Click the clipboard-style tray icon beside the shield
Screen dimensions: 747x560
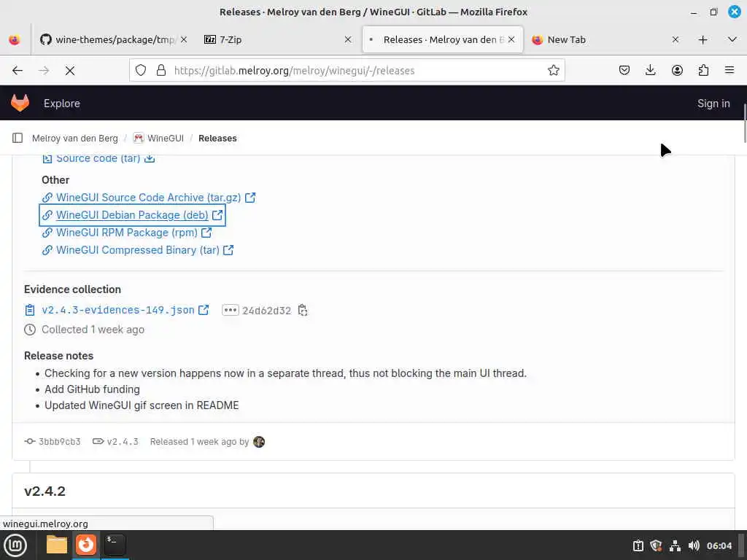pyautogui.click(x=638, y=545)
